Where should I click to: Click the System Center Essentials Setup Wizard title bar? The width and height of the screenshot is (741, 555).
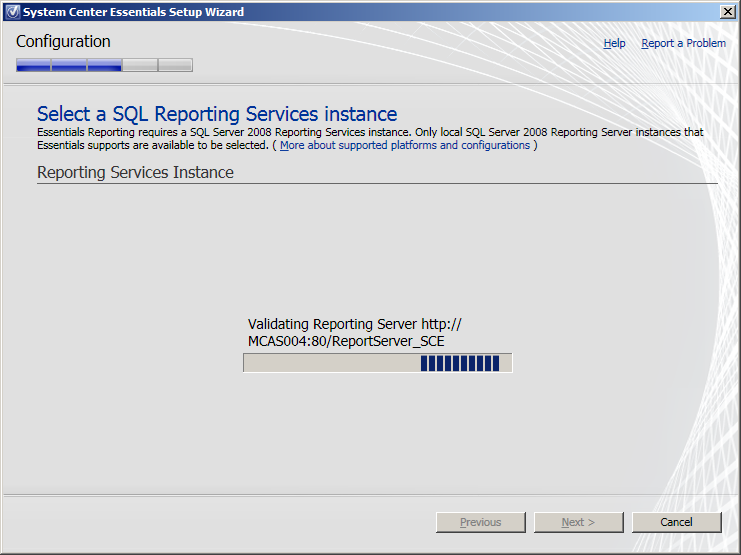[300, 12]
